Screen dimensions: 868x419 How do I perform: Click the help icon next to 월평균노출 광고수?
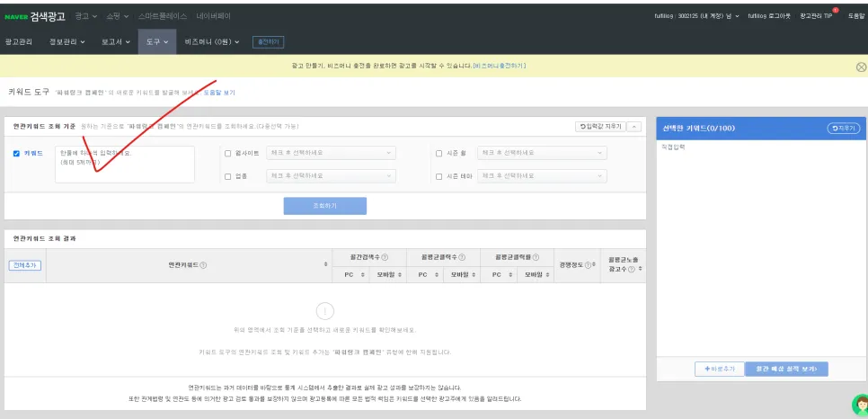(x=631, y=269)
